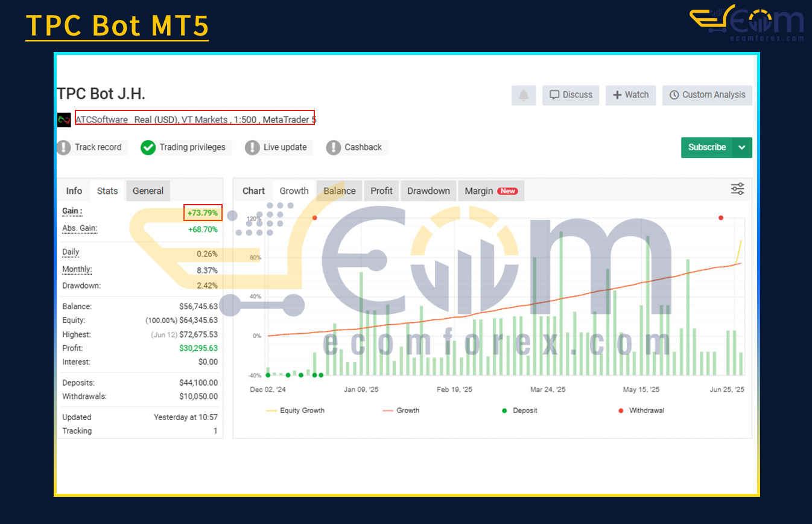The width and height of the screenshot is (812, 524).
Task: Click the ecomforex logo in corner
Action: (x=747, y=23)
